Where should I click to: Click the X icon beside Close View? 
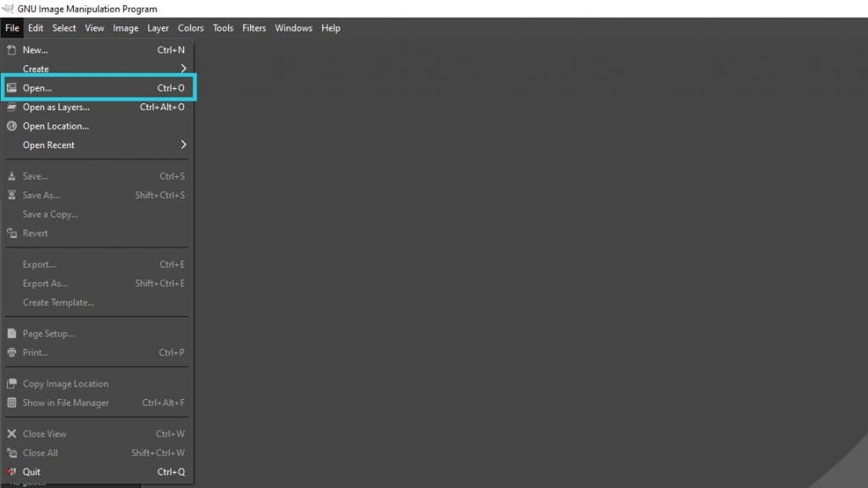pos(12,434)
